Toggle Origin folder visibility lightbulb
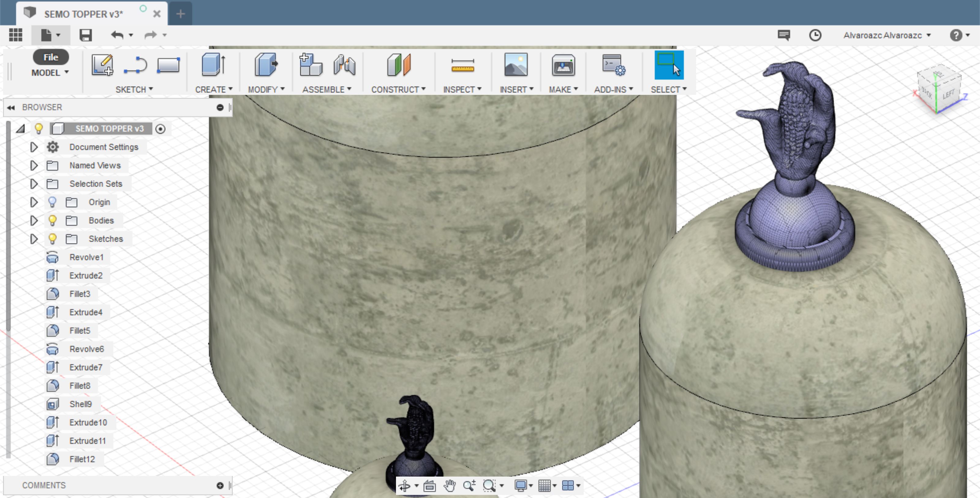 (52, 202)
